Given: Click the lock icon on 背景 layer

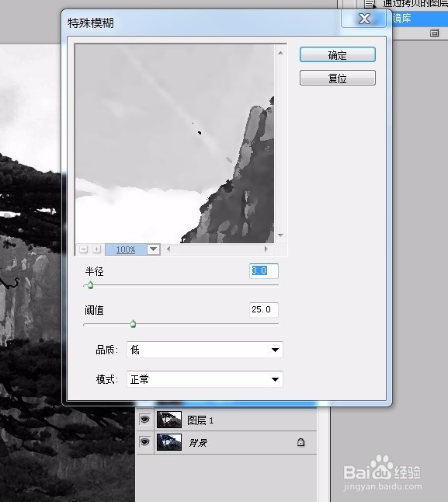Looking at the screenshot, I should 300,442.
